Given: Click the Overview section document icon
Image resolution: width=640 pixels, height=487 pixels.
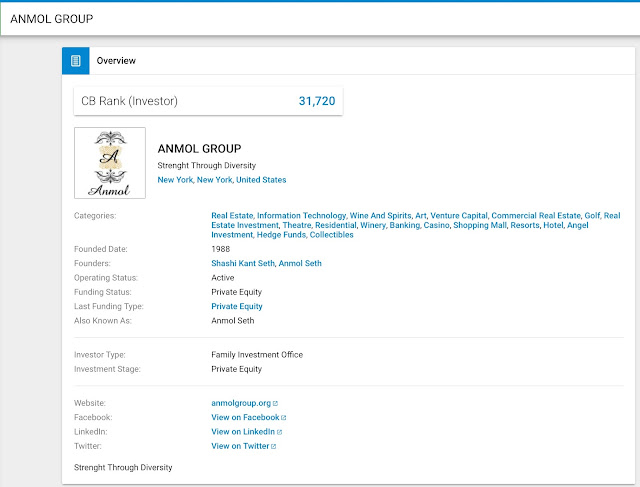Looking at the screenshot, I should tap(76, 61).
